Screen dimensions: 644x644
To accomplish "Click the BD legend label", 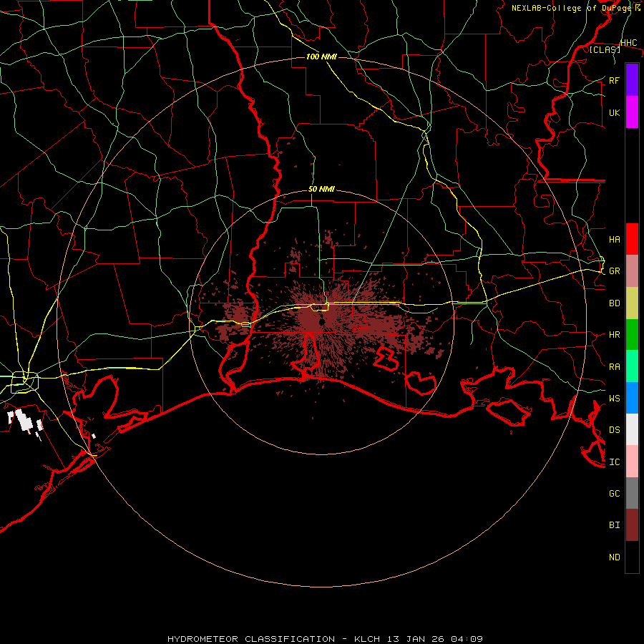I will 614,303.
